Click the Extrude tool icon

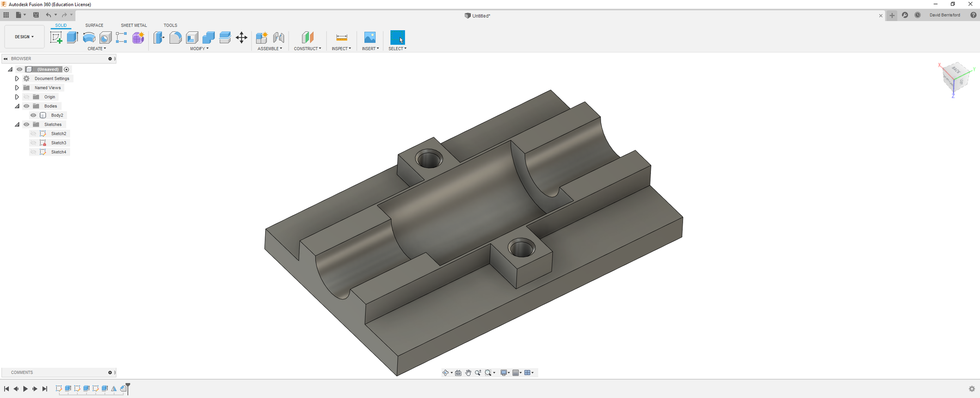(x=72, y=38)
